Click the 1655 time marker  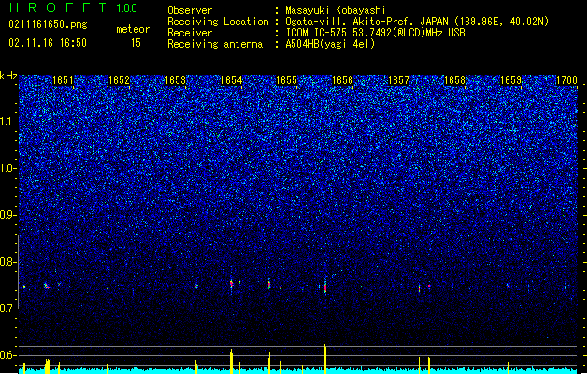click(286, 80)
